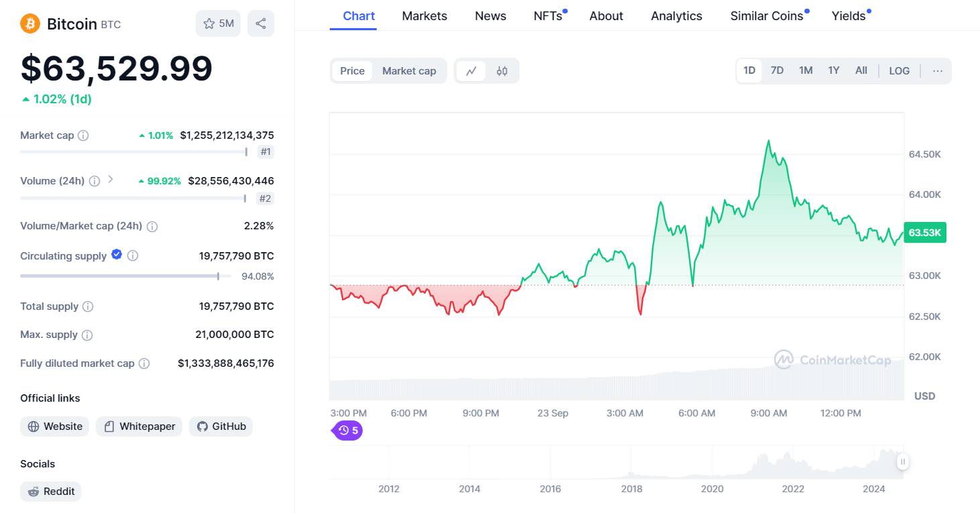The width and height of the screenshot is (980, 513).
Task: Toggle LOG scale on chart
Action: pos(900,70)
